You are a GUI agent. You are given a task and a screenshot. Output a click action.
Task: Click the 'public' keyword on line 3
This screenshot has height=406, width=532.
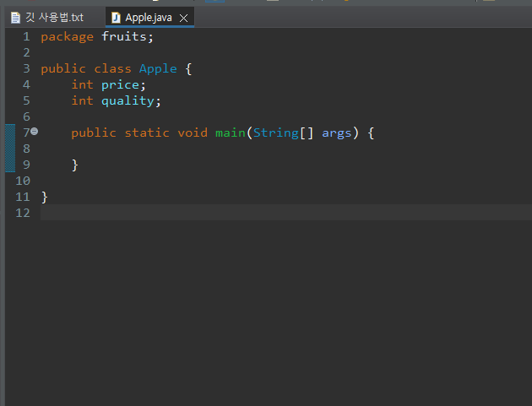pyautogui.click(x=63, y=69)
